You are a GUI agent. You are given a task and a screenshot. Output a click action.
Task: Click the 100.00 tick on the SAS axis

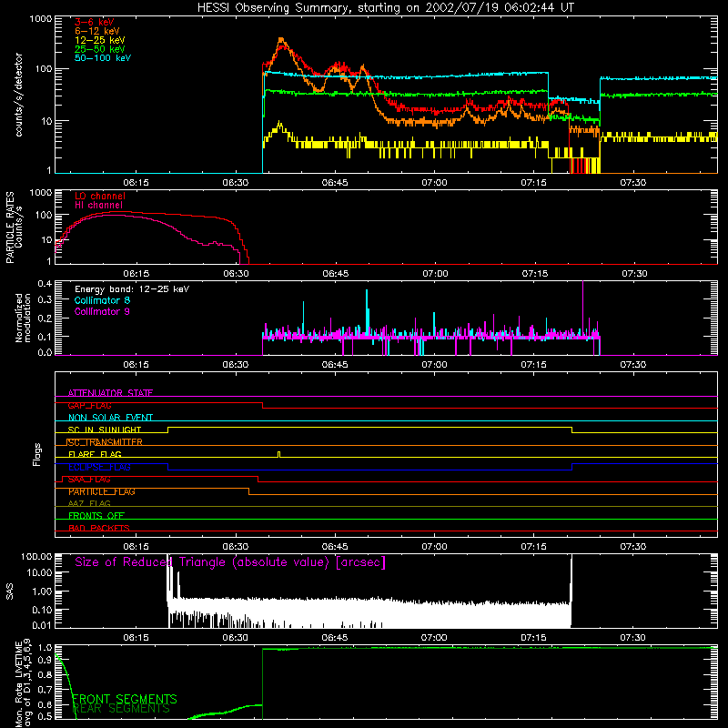point(36,557)
